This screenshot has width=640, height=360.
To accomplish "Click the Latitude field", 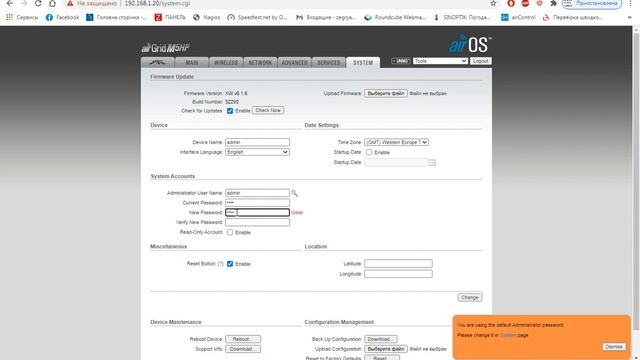I will click(x=398, y=264).
